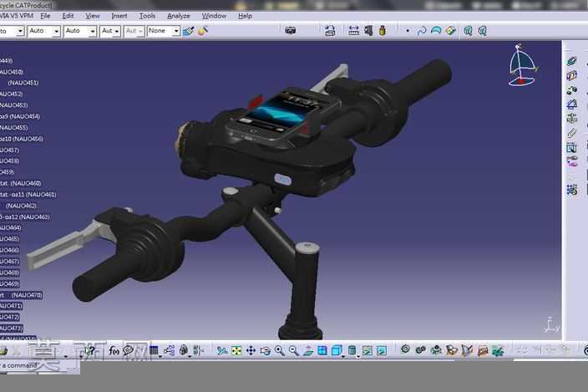Click the blue surface patch icon
This screenshot has width=588, height=392.
click(436, 31)
